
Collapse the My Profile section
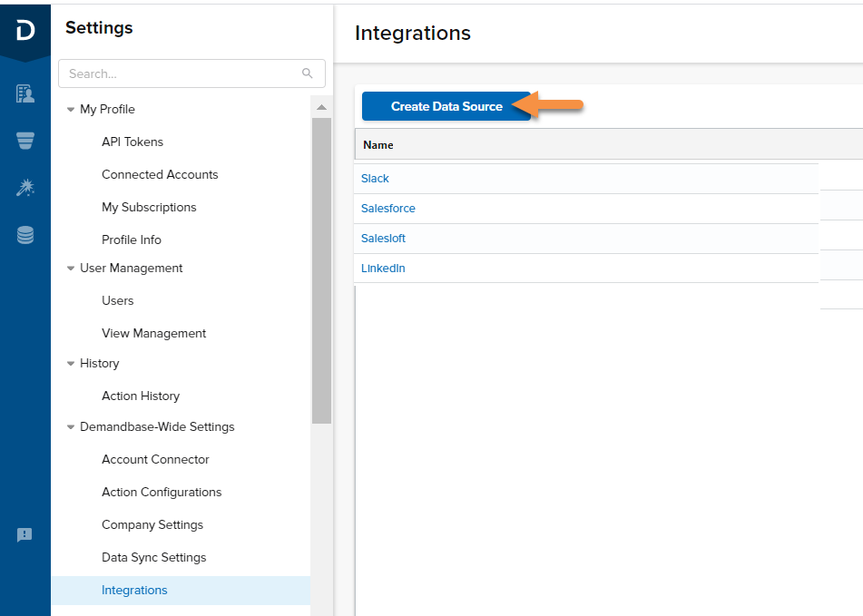(x=71, y=110)
